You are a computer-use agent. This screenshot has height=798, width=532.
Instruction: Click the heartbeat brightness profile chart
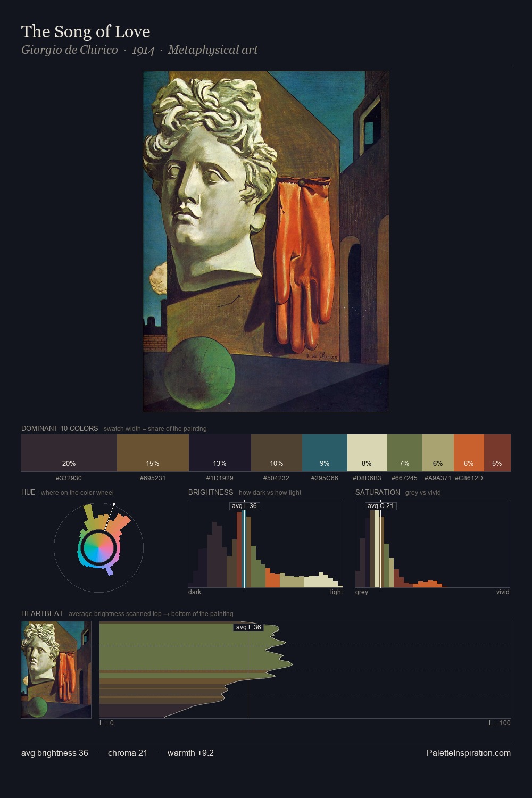305,670
